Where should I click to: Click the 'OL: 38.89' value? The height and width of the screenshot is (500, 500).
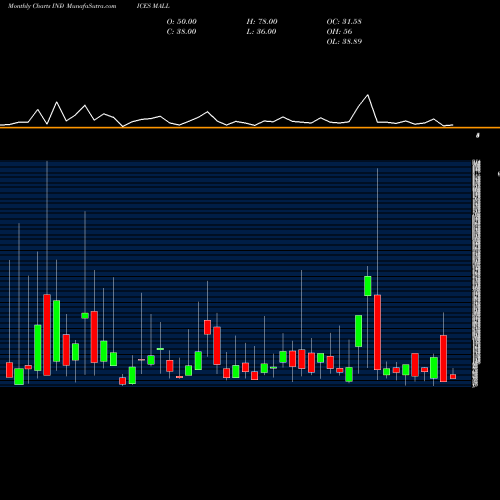(344, 42)
